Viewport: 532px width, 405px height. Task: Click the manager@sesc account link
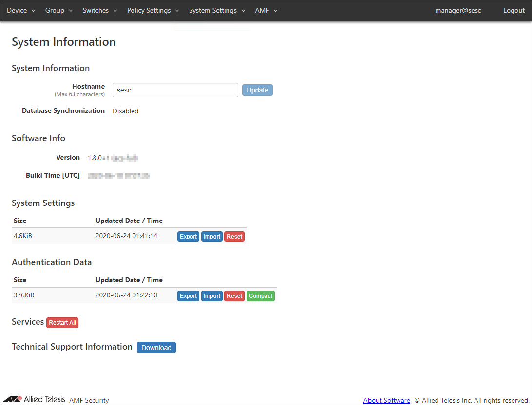[458, 10]
